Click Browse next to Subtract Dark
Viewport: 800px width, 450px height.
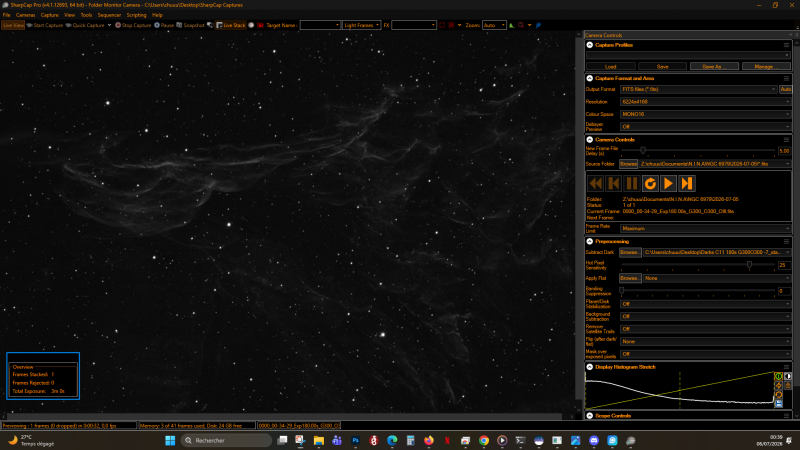point(630,252)
